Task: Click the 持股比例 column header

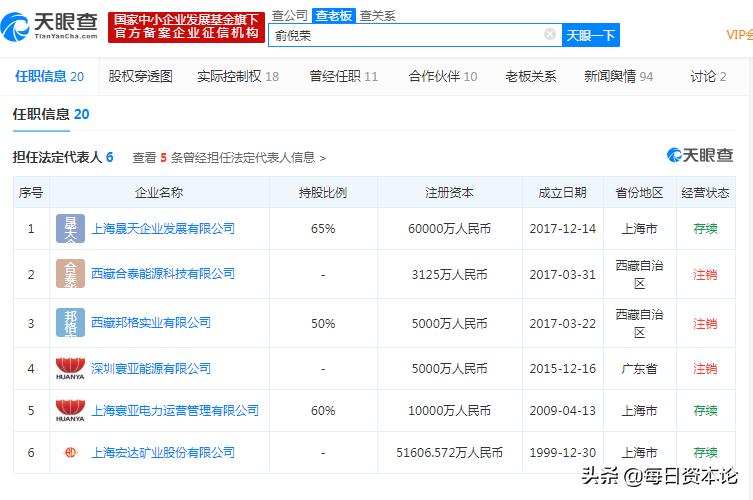Action: point(323,193)
